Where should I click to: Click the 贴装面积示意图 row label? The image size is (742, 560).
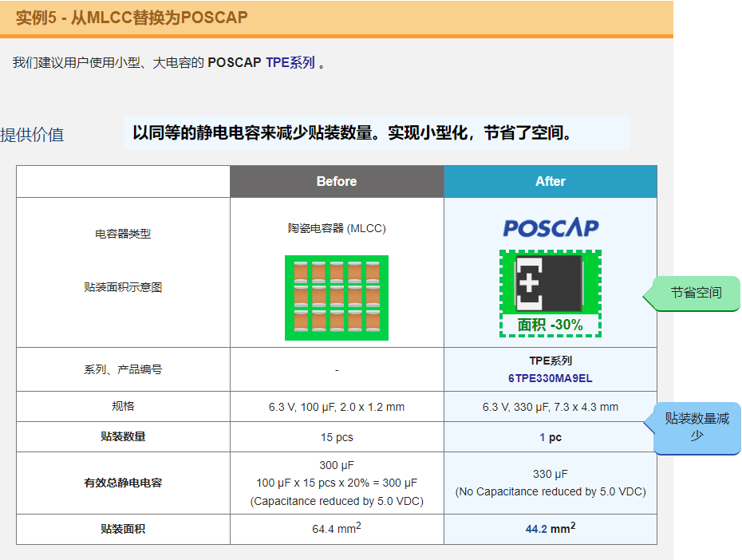[123, 287]
